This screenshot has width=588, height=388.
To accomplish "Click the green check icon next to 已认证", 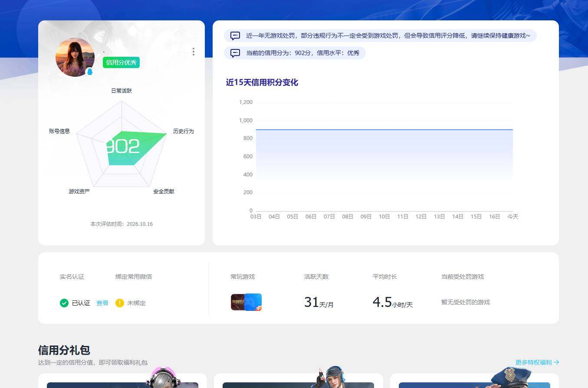I will [64, 303].
